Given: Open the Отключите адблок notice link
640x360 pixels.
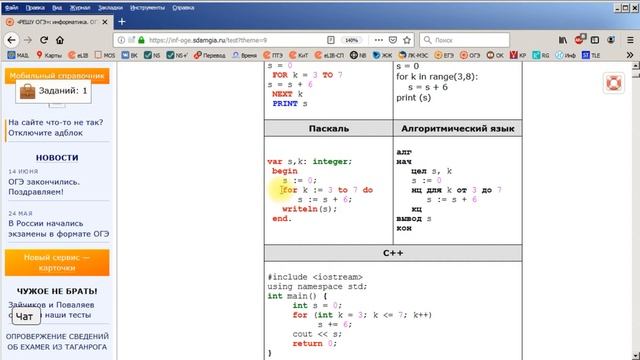Looking at the screenshot, I should point(45,133).
